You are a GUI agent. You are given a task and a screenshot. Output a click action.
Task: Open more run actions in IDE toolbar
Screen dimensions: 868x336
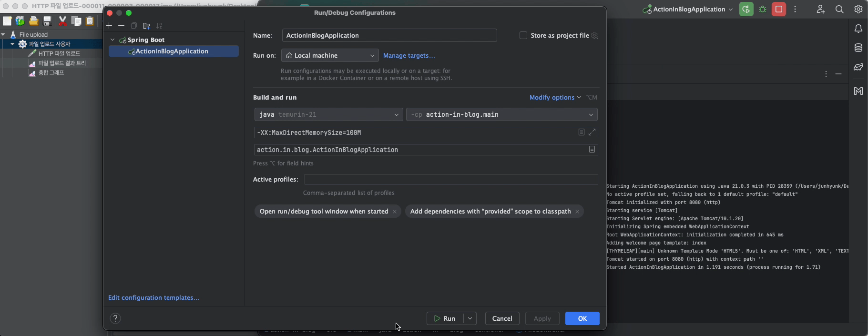pos(795,9)
